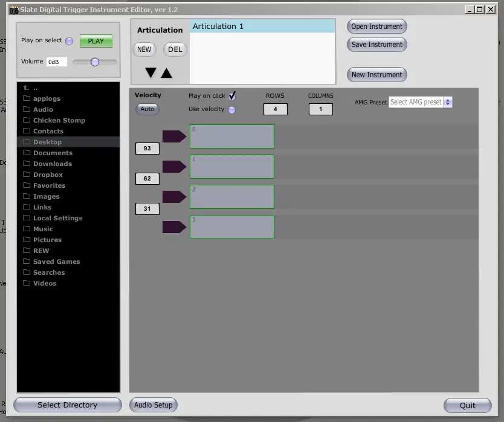
Task: Open the Chicken Stomp folder
Action: [x=68, y=120]
